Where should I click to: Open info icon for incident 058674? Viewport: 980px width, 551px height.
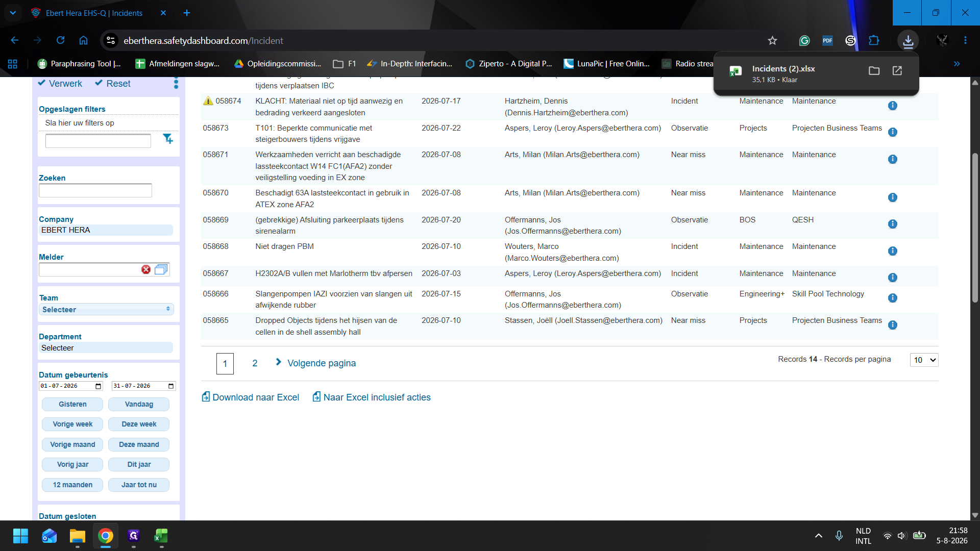click(892, 106)
